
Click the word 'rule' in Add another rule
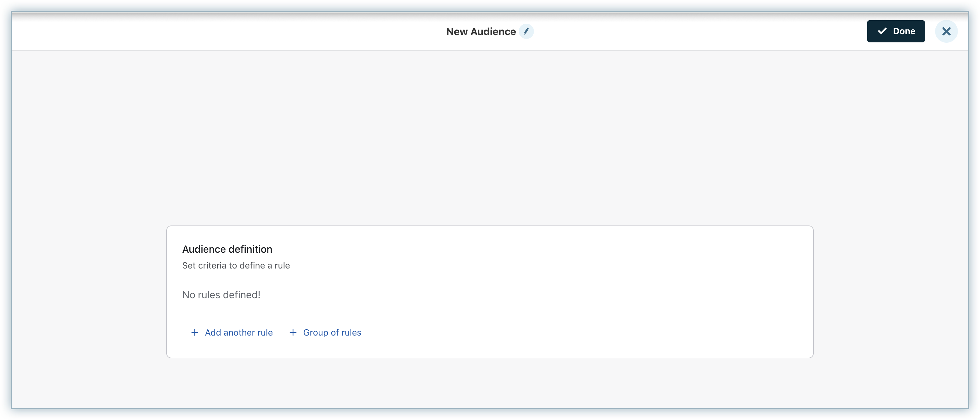[265, 332]
